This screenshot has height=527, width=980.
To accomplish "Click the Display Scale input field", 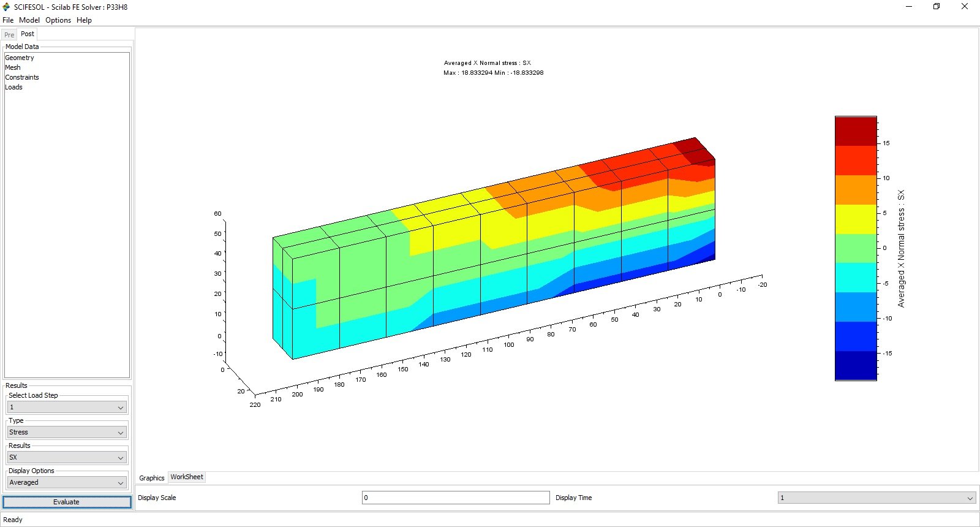I will pos(455,498).
